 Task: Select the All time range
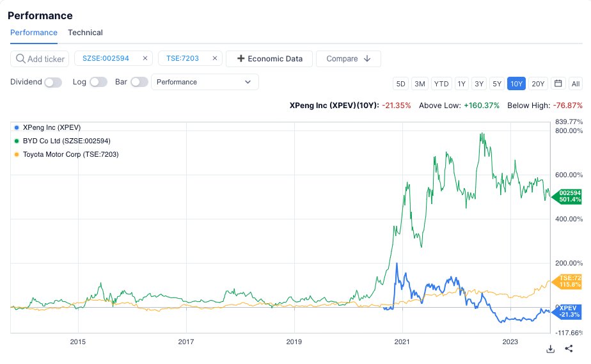coord(576,84)
